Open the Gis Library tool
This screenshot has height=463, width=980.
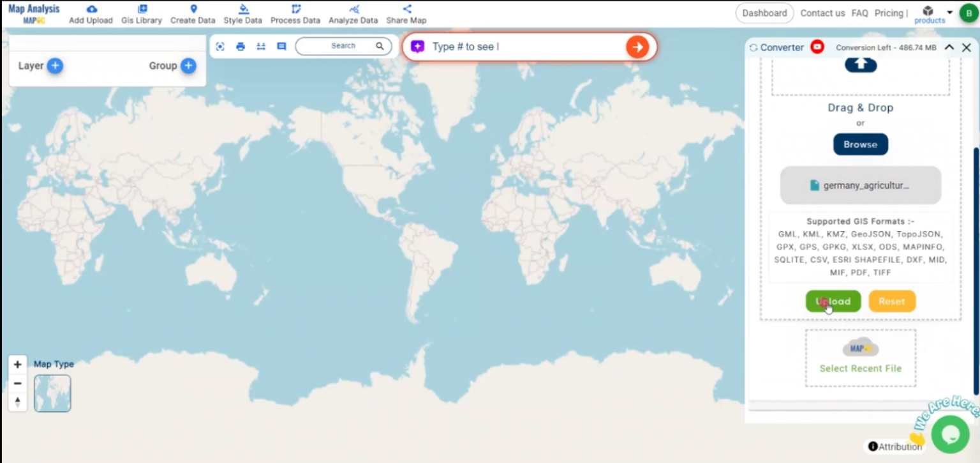[x=141, y=13]
